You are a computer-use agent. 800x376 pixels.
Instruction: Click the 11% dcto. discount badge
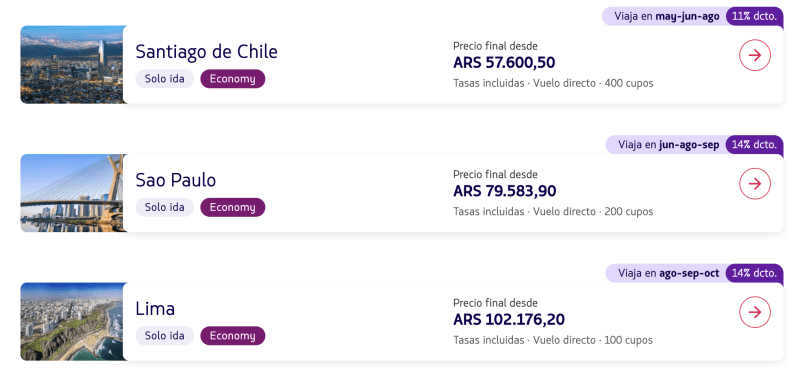coord(754,16)
